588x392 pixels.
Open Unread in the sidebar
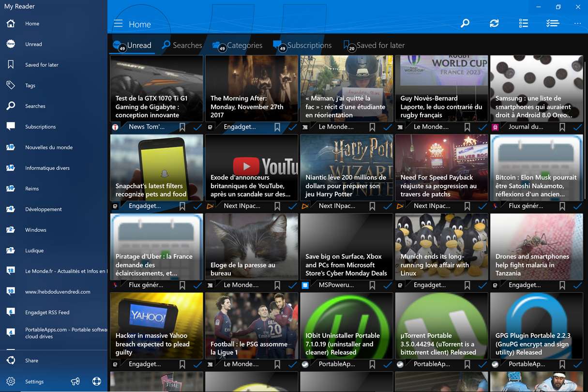[x=54, y=44]
